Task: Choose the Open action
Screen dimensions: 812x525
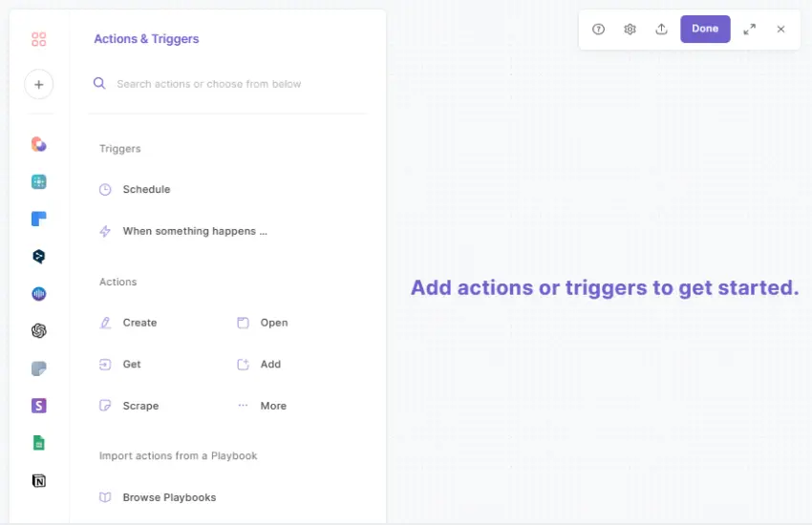Action: click(263, 323)
